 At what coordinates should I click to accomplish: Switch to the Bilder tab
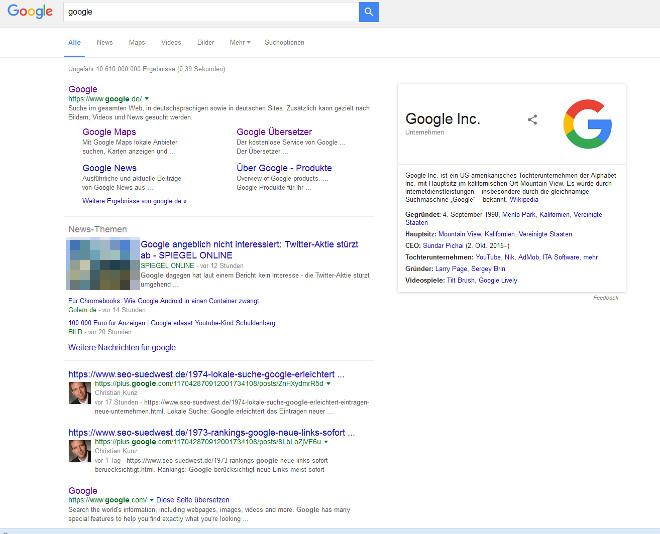pos(205,43)
